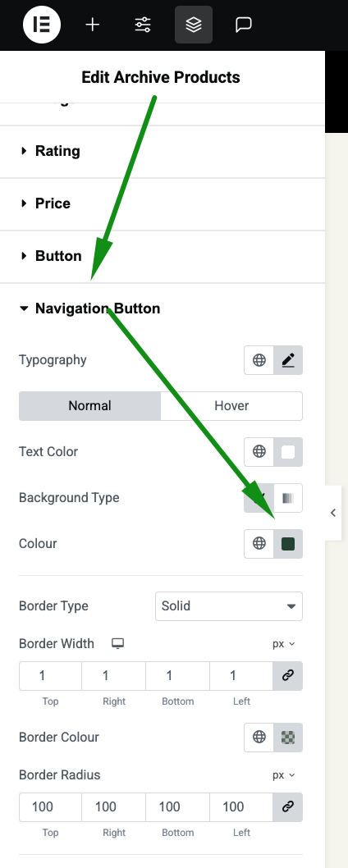Screen dimensions: 348x868
Task: Open global fonts globe beside Typography
Action: 259,360
